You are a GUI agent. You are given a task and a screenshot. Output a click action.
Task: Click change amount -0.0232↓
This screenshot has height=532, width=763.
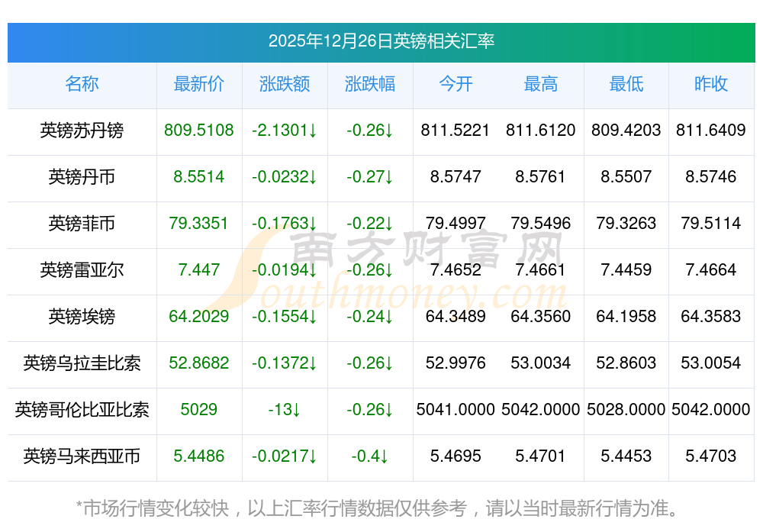[285, 176]
